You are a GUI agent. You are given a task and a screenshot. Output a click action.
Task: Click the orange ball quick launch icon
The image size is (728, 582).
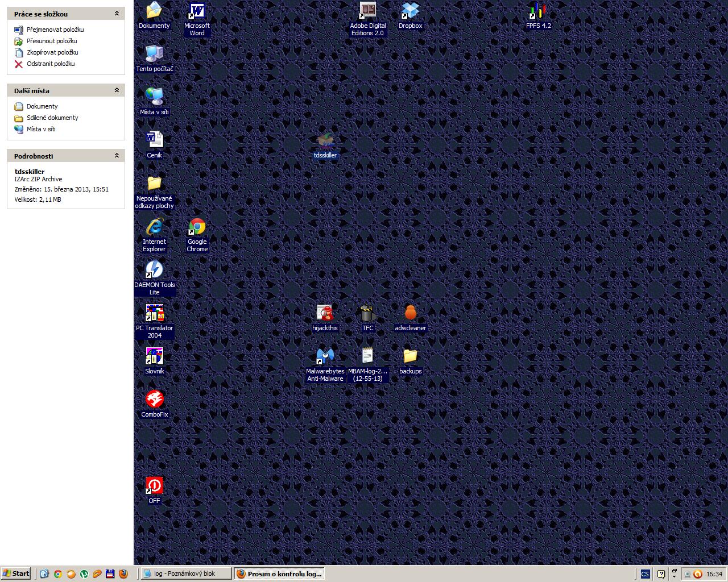tap(71, 574)
